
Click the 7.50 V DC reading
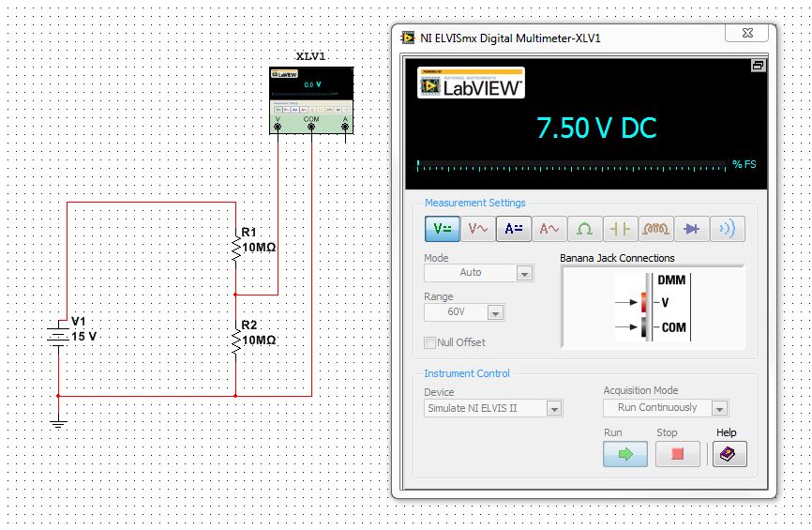(x=596, y=128)
